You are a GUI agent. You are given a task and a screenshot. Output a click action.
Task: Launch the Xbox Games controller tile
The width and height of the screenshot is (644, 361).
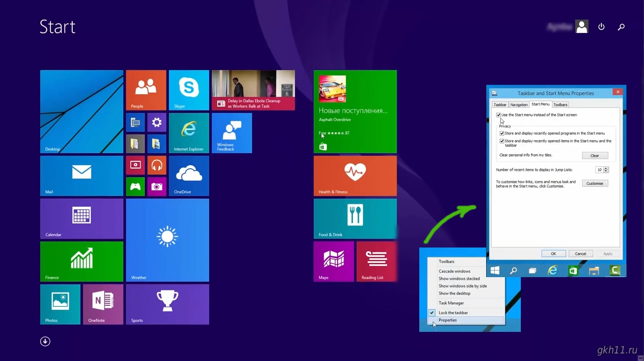click(x=135, y=187)
